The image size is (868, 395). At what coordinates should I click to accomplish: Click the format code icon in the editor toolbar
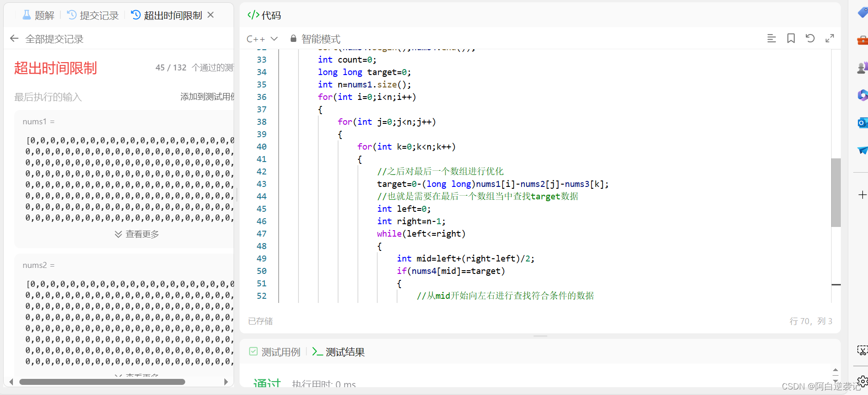tap(771, 39)
